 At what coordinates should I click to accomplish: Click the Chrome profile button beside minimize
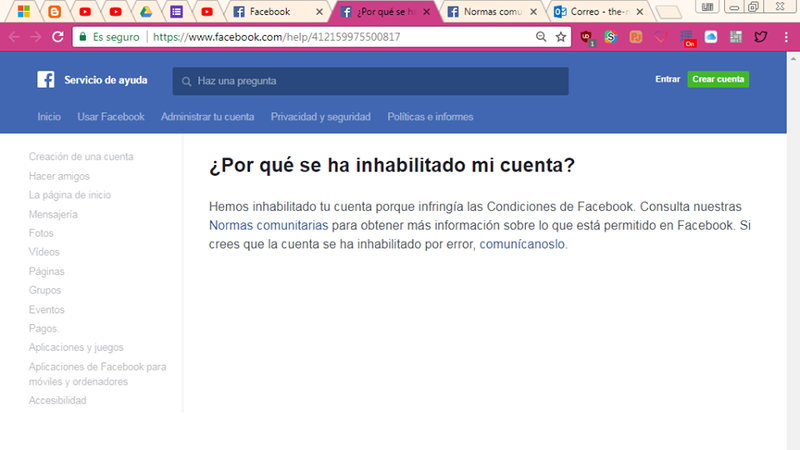(707, 7)
